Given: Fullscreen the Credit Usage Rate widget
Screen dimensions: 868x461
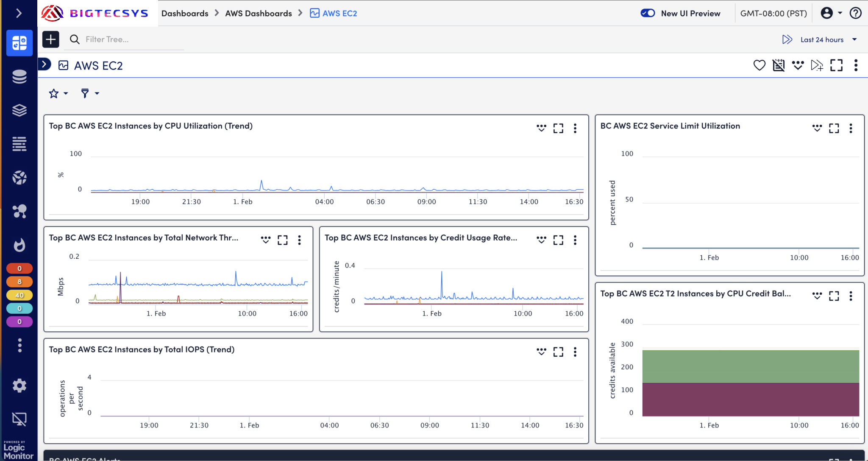Looking at the screenshot, I should coord(558,240).
